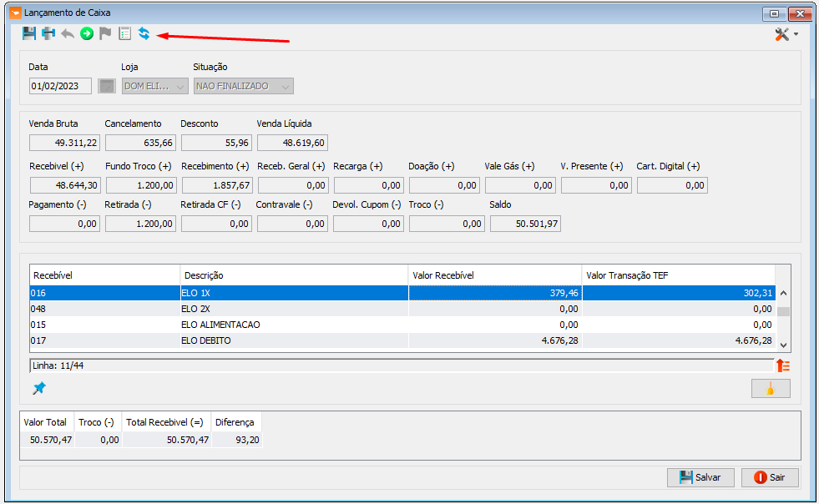Viewport: 819px width, 504px height.
Task: Click the Troco (-) input field
Action: point(447,224)
